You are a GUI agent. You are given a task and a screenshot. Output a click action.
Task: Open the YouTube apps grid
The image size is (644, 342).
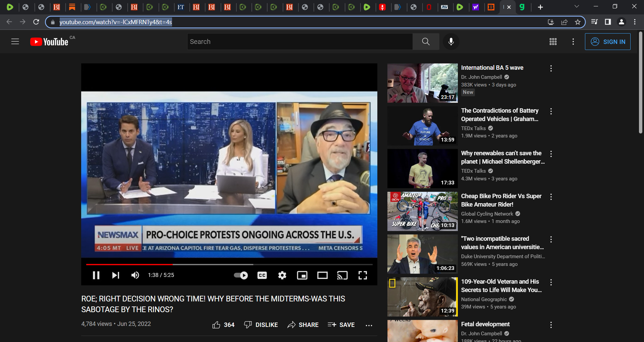click(x=553, y=42)
